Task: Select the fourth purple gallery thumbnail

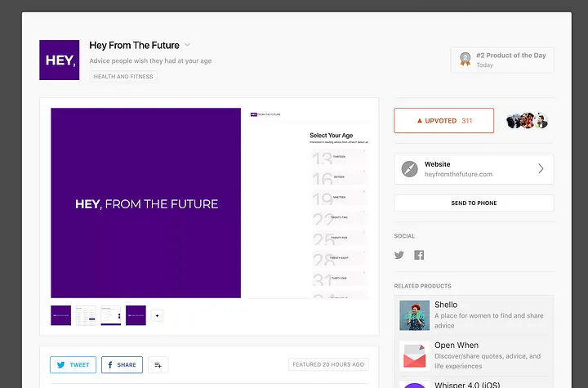Action: coord(136,315)
